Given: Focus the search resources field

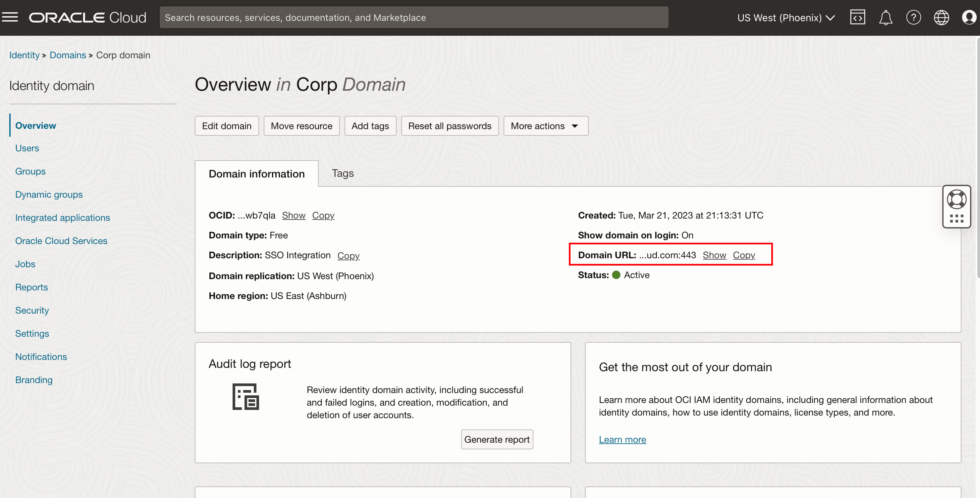Looking at the screenshot, I should coord(414,18).
